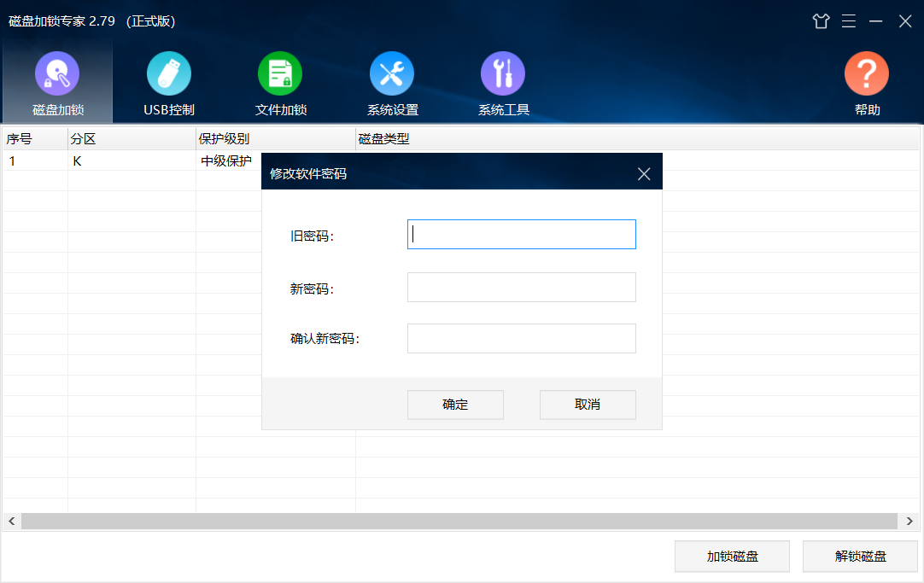Open 系统工具 system tools
924x583 pixels.
coord(503,83)
